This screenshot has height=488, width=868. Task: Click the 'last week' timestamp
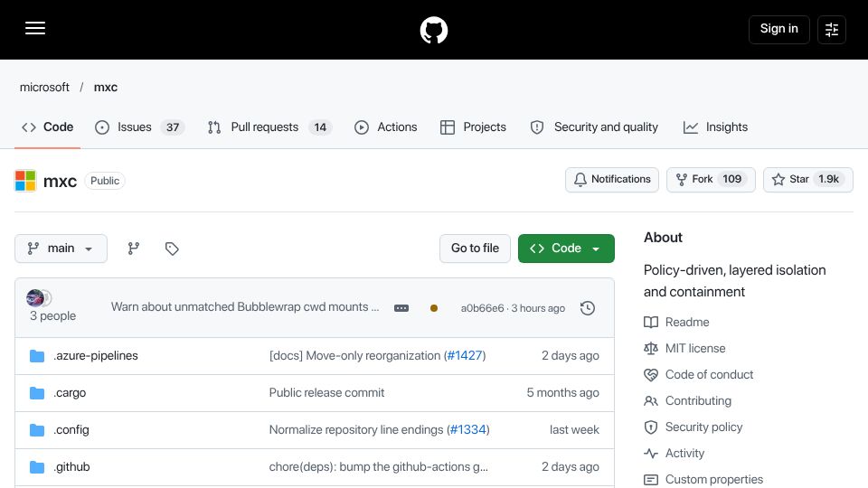pyautogui.click(x=574, y=430)
